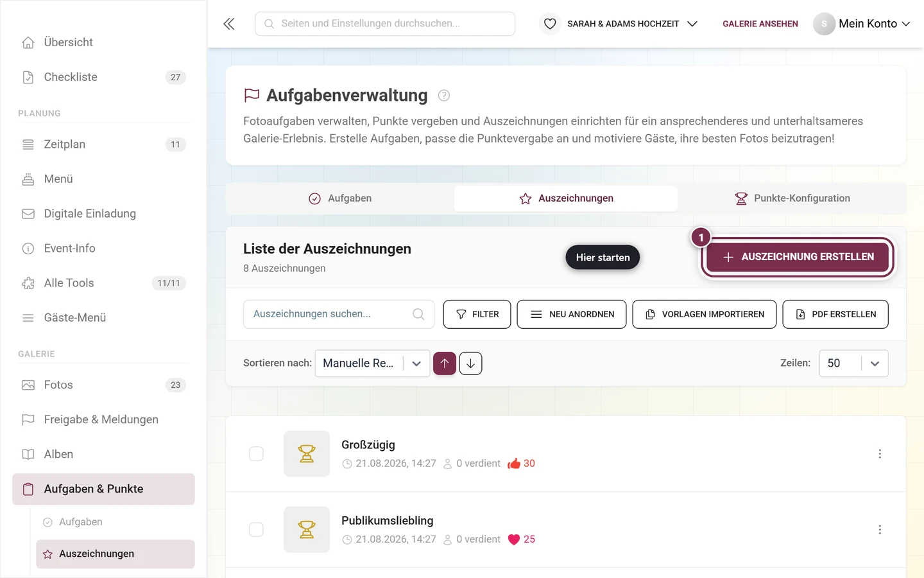This screenshot has width=924, height=578.
Task: Click Vorlagen importieren button
Action: 705,314
